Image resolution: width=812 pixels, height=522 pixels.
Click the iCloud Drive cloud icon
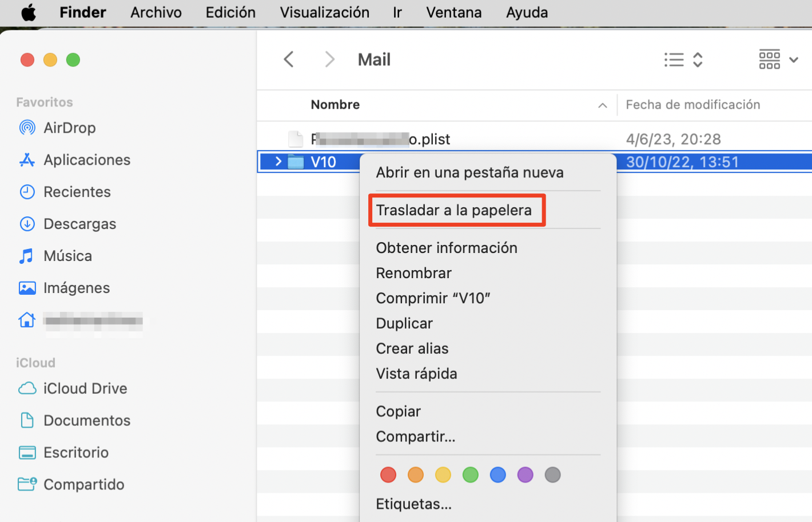[27, 389]
